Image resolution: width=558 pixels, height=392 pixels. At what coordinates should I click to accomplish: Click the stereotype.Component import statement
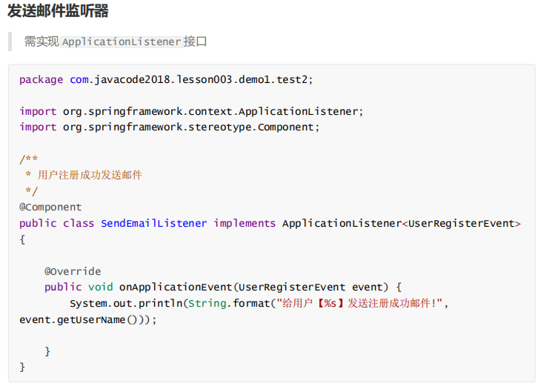pyautogui.click(x=169, y=127)
